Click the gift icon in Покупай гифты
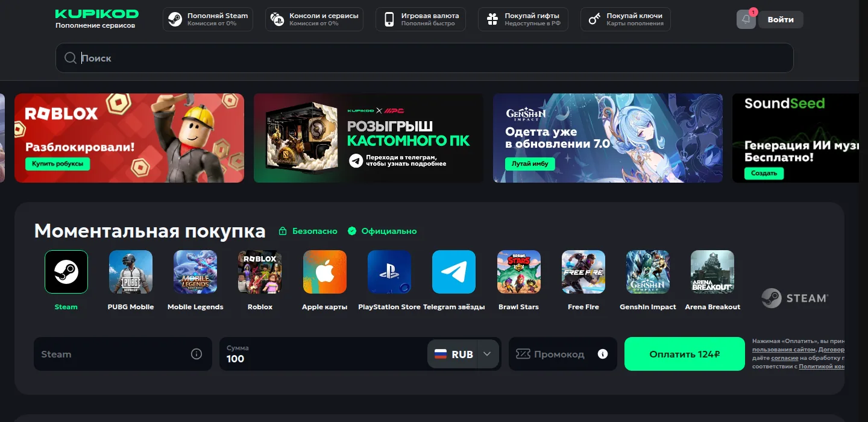The image size is (868, 422). pos(492,19)
